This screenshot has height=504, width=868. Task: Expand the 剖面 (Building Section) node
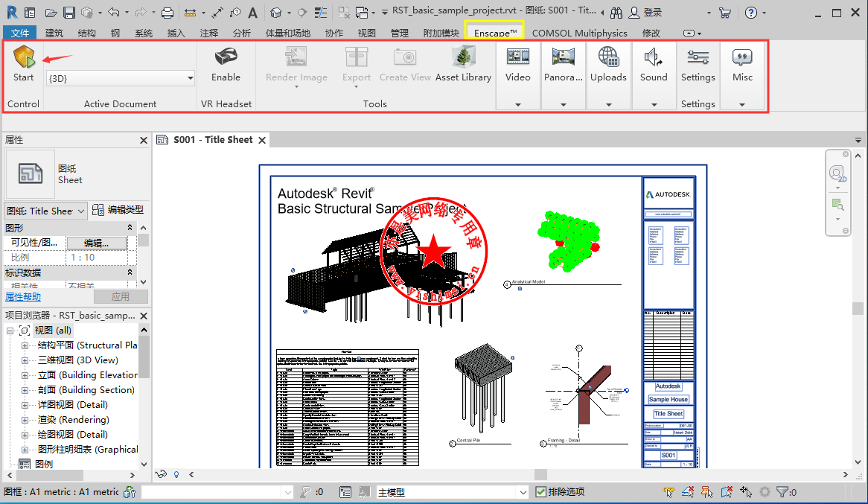click(25, 390)
